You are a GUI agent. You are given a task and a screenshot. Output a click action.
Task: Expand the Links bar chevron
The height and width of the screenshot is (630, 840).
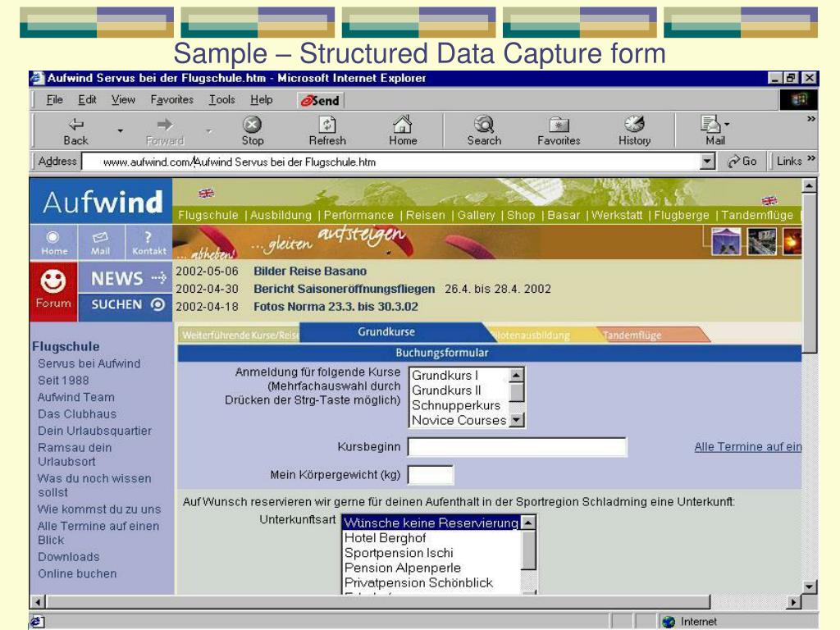tap(811, 158)
